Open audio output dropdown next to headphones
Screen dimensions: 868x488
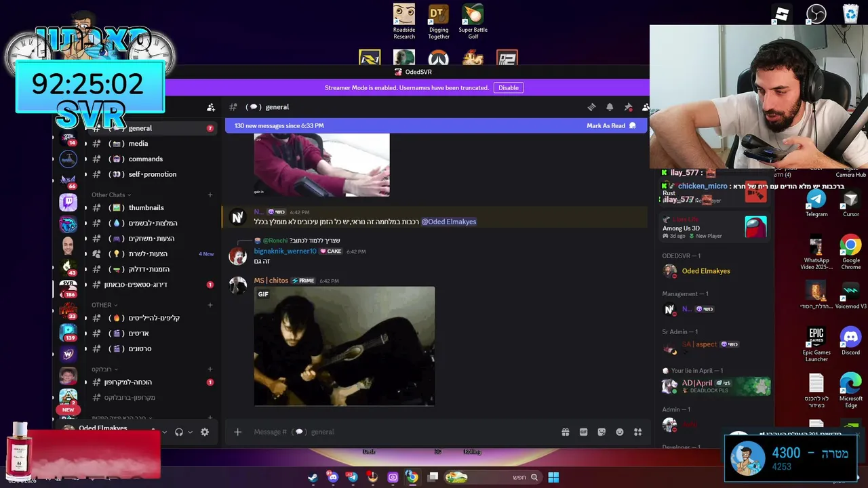pyautogui.click(x=190, y=432)
